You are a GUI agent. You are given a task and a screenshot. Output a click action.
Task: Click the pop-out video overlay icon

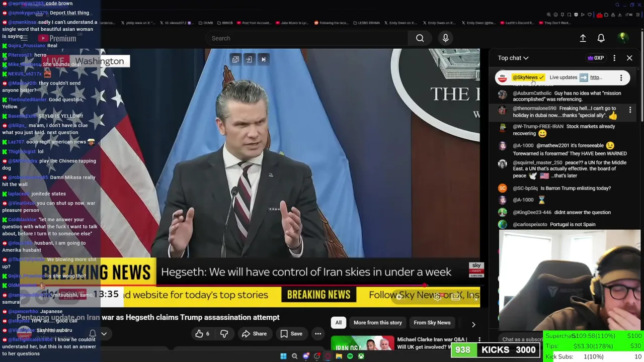(235, 59)
